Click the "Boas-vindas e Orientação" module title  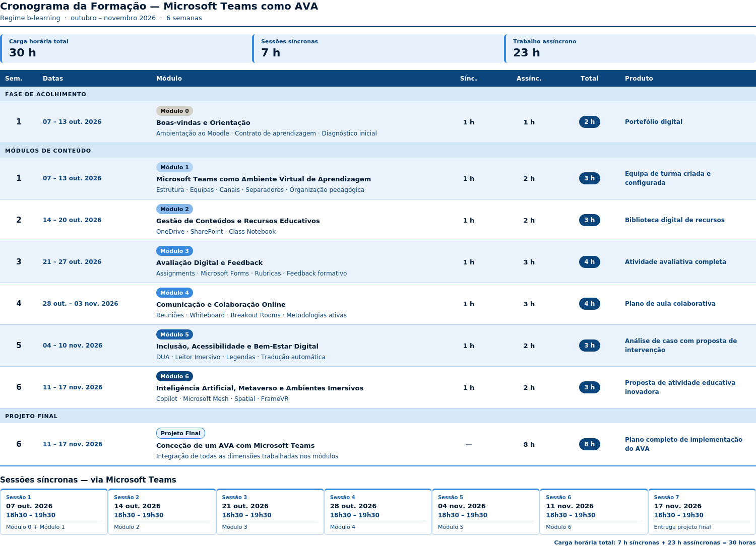[x=203, y=123]
